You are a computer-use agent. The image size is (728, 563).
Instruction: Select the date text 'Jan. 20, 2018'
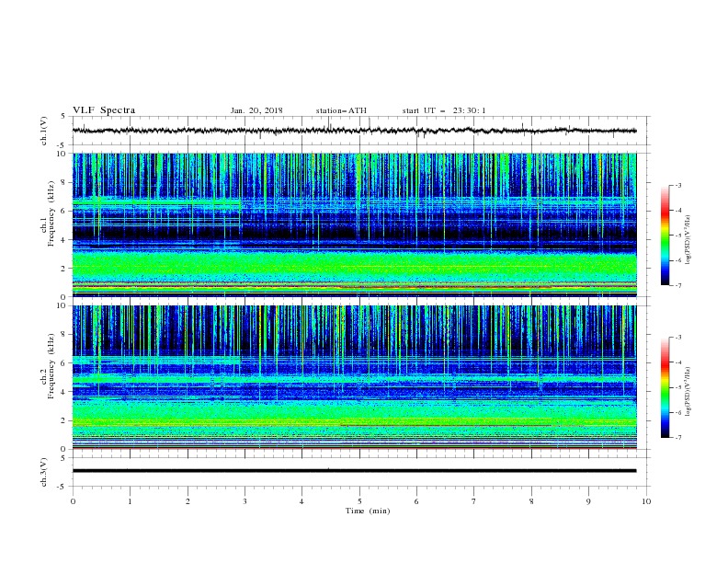(x=256, y=110)
